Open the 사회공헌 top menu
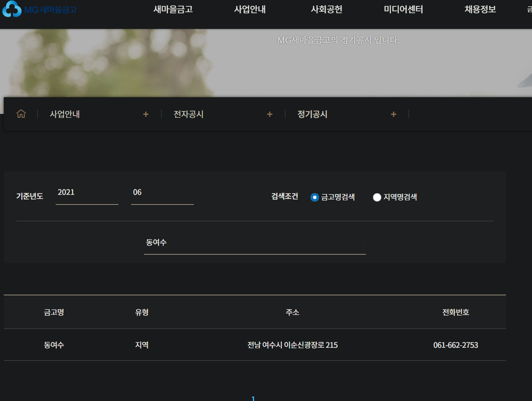The height and width of the screenshot is (401, 532). pyautogui.click(x=326, y=9)
